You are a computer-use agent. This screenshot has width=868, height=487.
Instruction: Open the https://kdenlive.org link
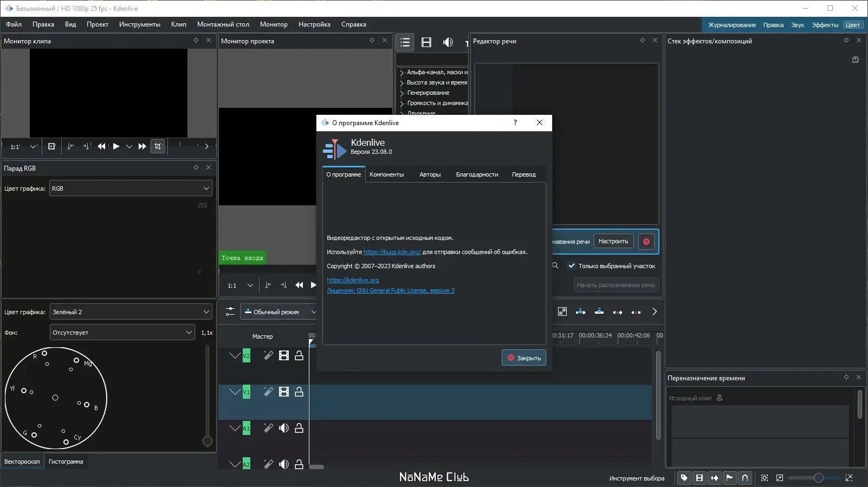point(353,280)
